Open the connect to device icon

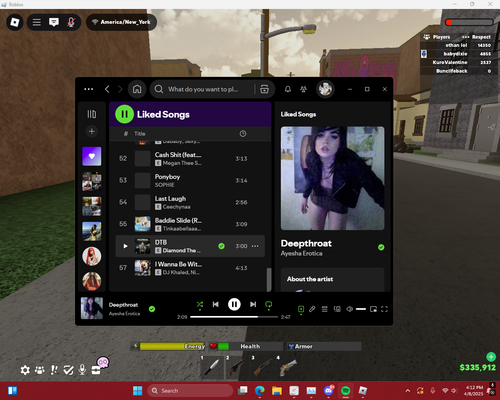(x=337, y=309)
